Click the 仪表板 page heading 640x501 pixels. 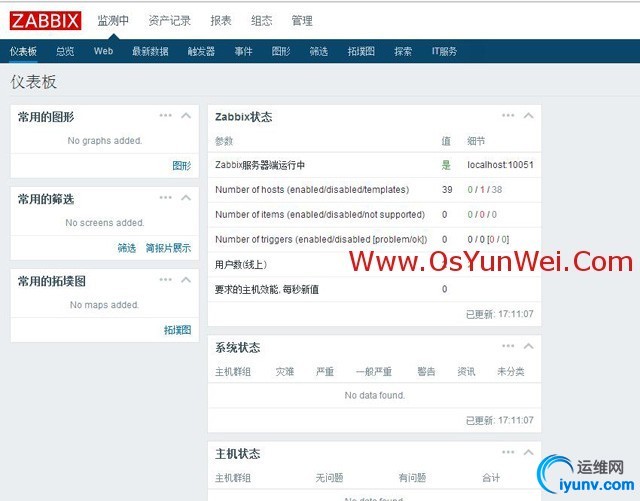(33, 82)
